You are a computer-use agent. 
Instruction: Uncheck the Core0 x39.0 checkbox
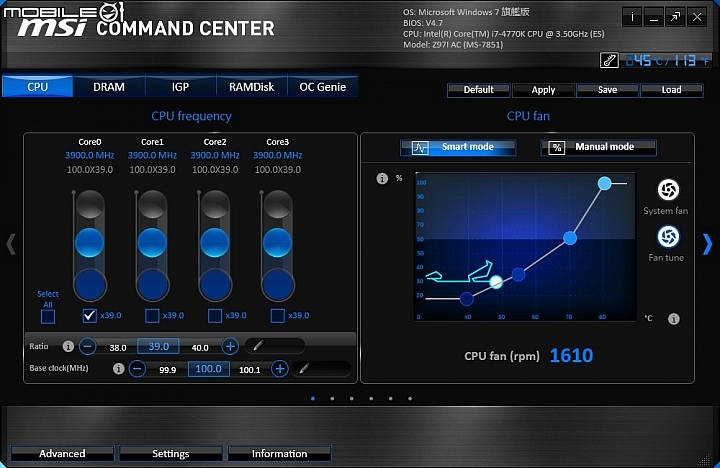(x=90, y=316)
